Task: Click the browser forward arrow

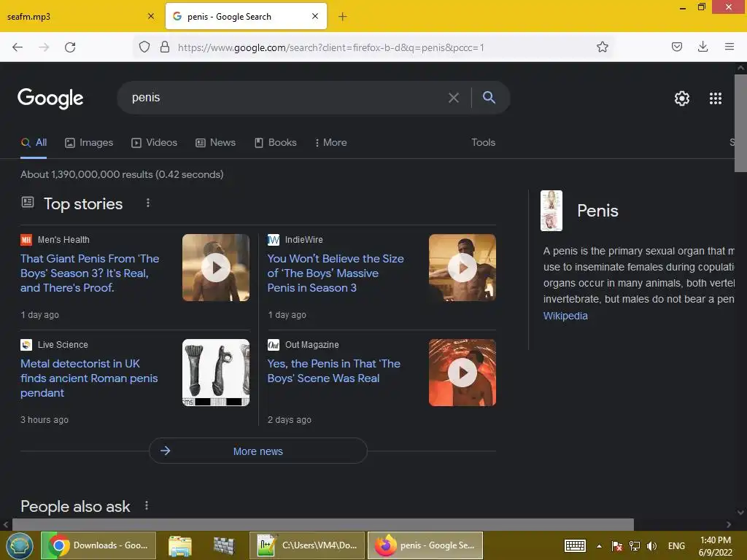Action: 44,47
